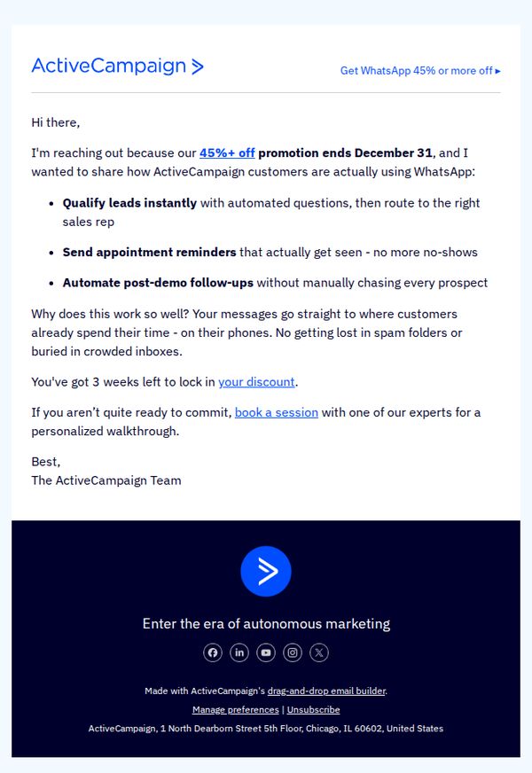Click the ActiveCampaign wordmark logo in header
This screenshot has width=532, height=773.
tap(117, 66)
